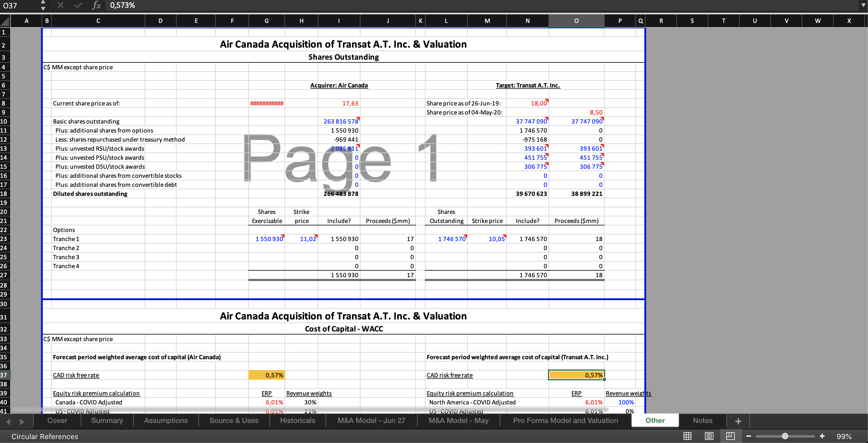This screenshot has width=868, height=443.
Task: Select North America revenue weight 100%
Action: [x=620, y=402]
